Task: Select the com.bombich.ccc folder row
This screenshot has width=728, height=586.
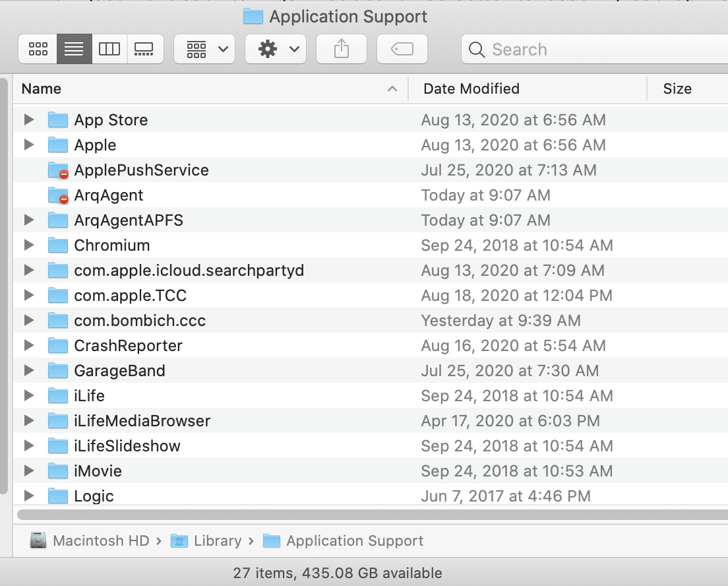Action: click(x=140, y=321)
